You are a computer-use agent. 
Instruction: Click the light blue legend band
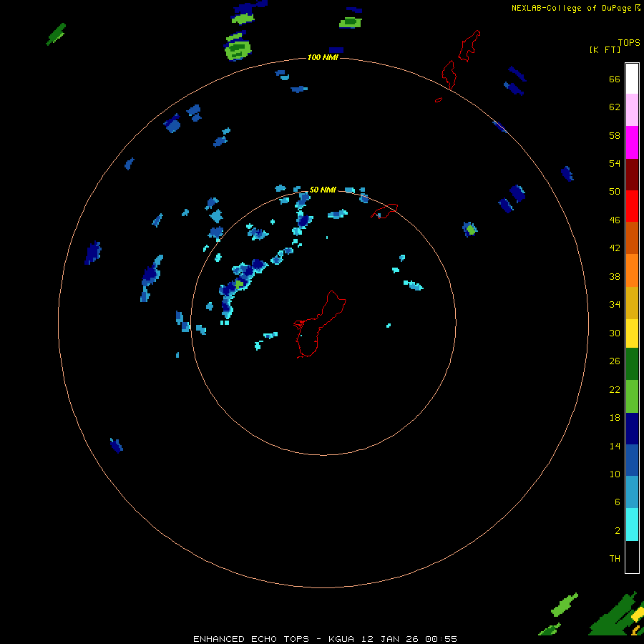click(x=632, y=492)
